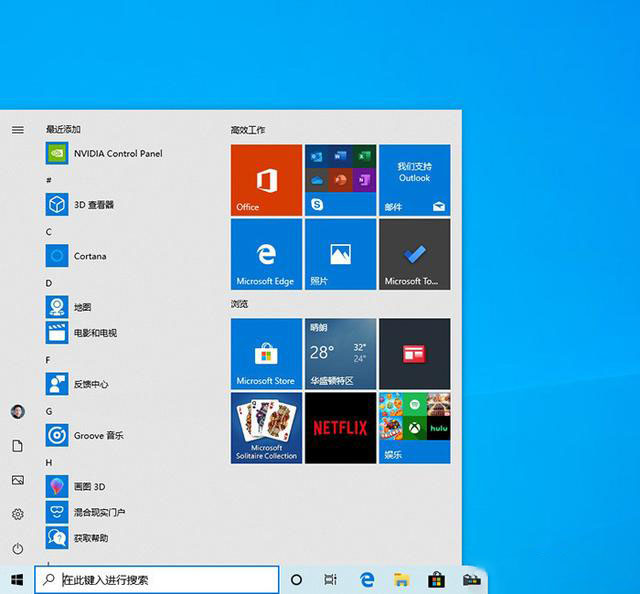Open the Netflix tile
Image resolution: width=640 pixels, height=594 pixels.
pos(340,428)
